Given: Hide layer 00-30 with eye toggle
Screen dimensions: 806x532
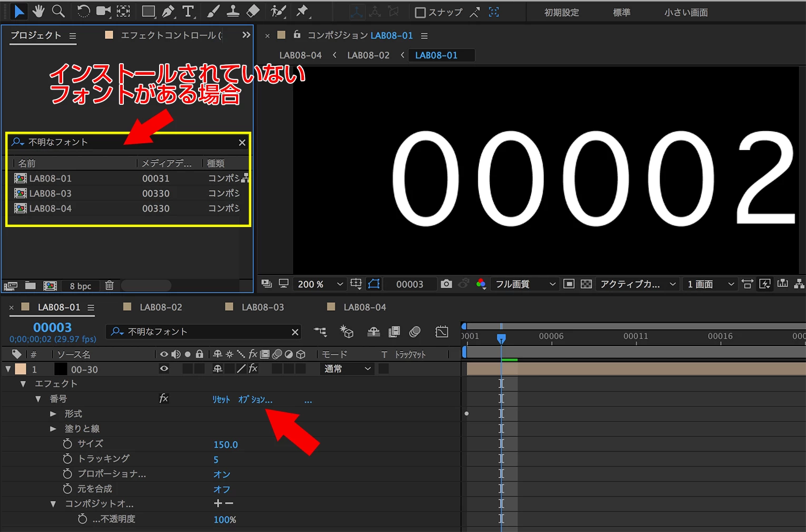Looking at the screenshot, I should 164,369.
